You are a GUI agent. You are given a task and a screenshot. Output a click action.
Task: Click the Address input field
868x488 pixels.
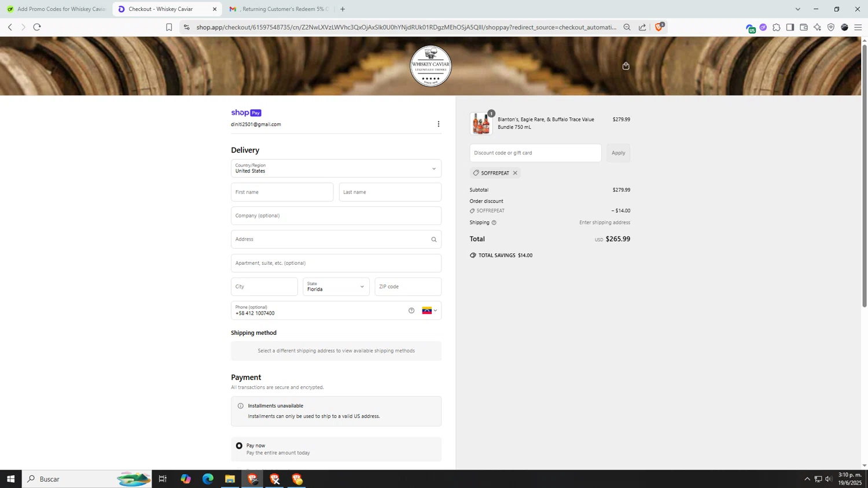336,239
